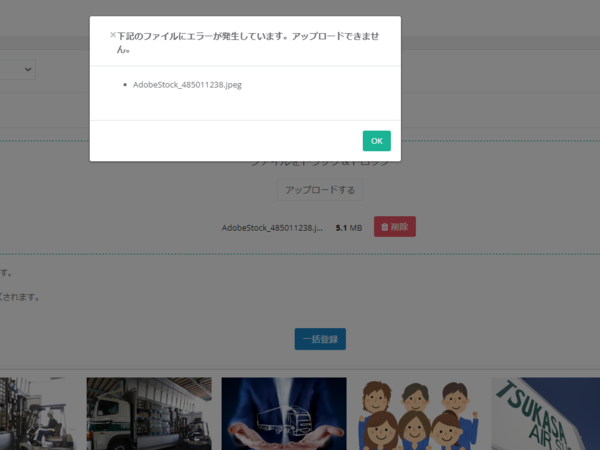Click the bullet point before the failed file name
This screenshot has width=600, height=450.
click(x=123, y=85)
